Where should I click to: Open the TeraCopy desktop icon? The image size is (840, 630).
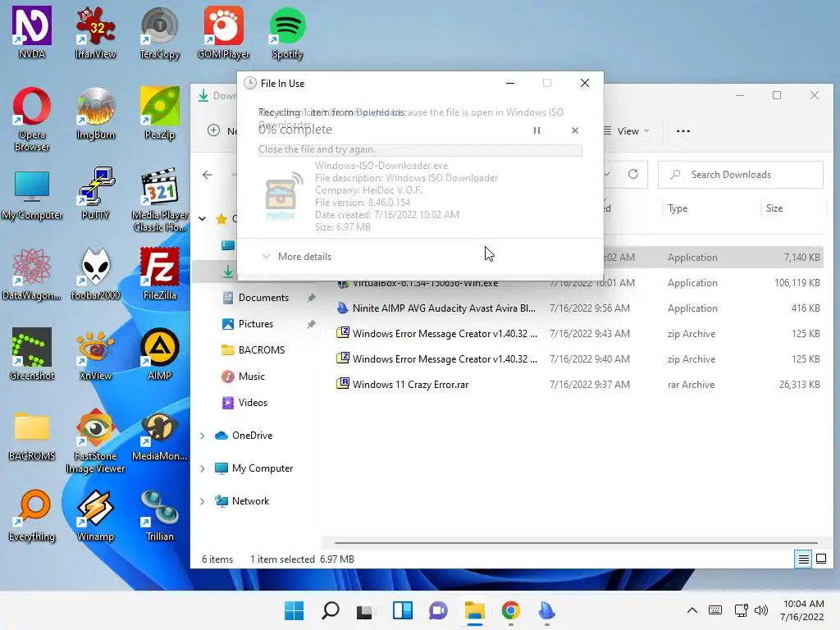[x=160, y=32]
